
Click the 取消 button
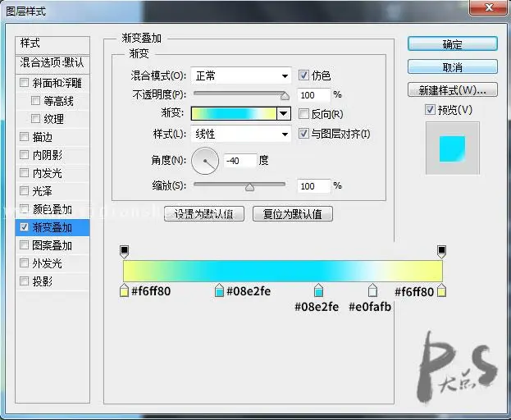pos(453,66)
